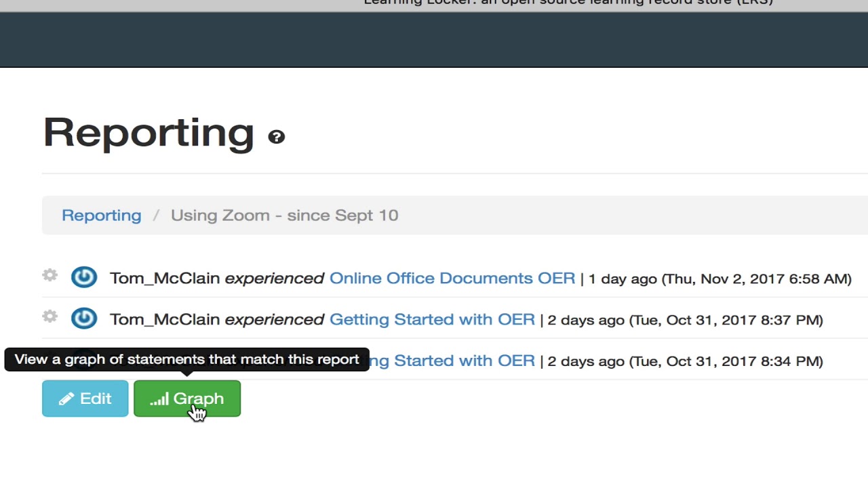Click the dark navigation header bar
This screenshot has height=488, width=868.
434,40
